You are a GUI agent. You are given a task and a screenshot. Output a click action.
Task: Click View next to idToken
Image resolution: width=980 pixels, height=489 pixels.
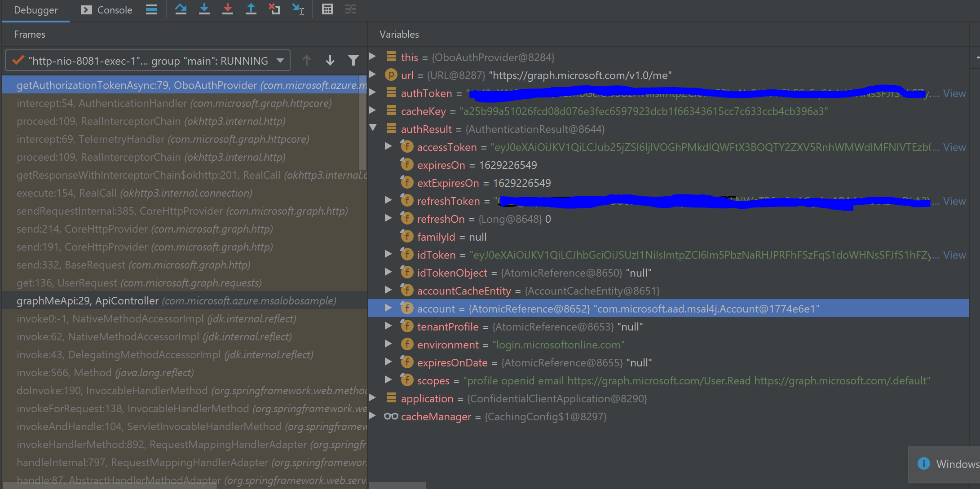tap(954, 255)
